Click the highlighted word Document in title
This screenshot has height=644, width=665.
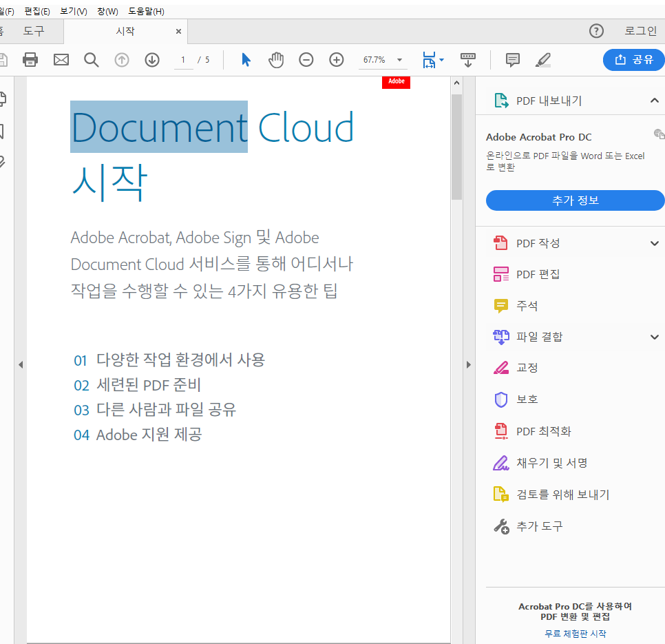click(159, 127)
